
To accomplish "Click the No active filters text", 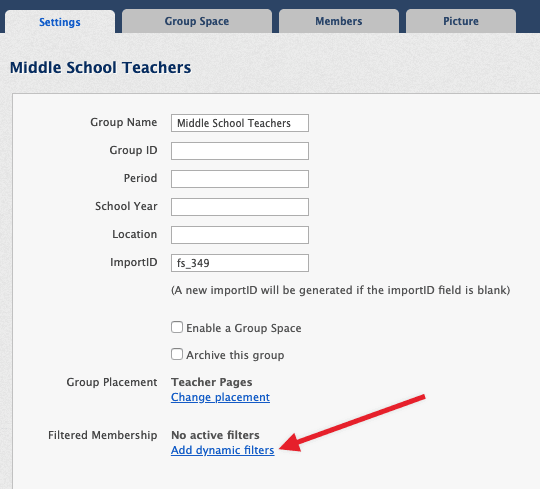I will [x=215, y=435].
